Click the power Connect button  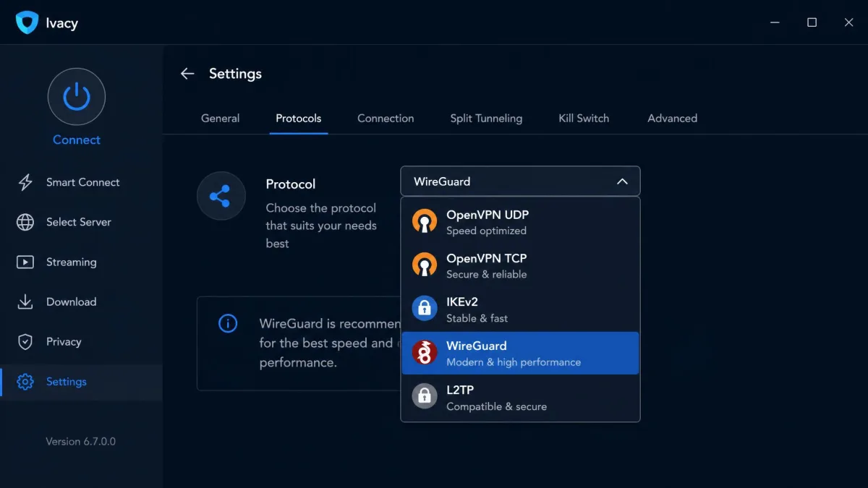point(77,97)
